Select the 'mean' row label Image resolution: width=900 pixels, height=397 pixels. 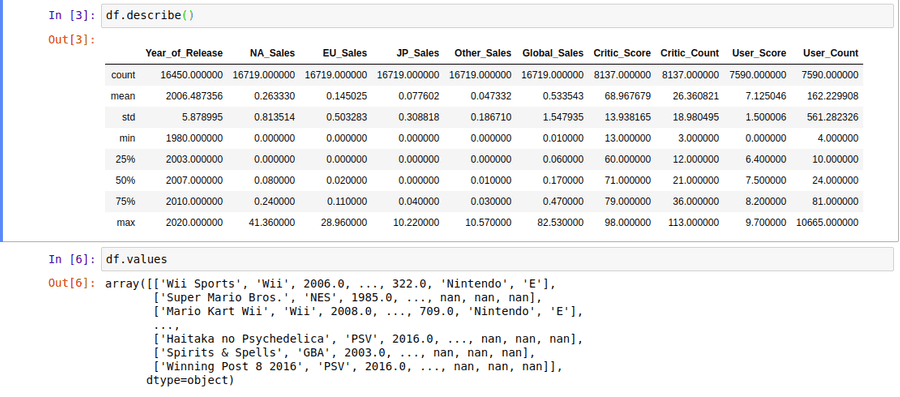123,96
